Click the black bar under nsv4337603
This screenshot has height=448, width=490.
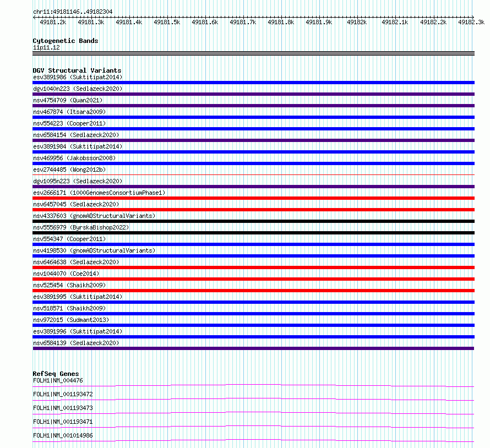coord(253,221)
